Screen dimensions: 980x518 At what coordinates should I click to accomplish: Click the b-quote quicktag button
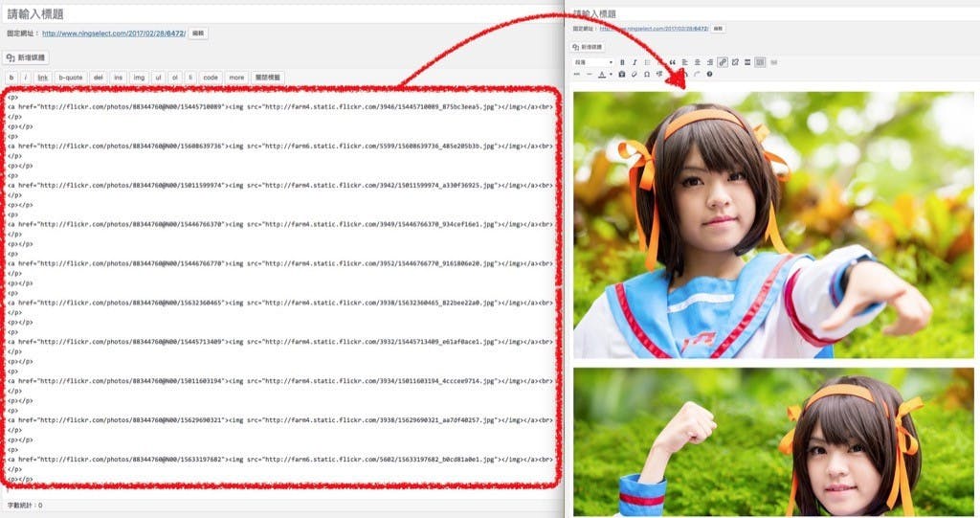[x=70, y=78]
